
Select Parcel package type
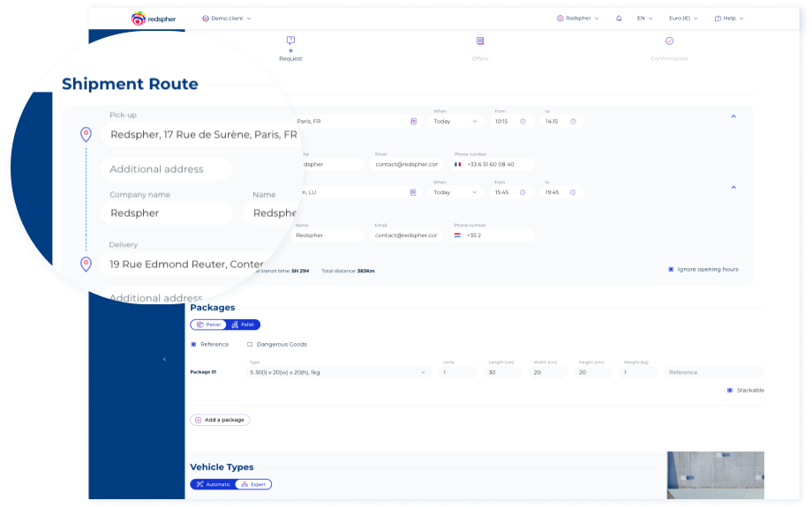click(x=208, y=325)
